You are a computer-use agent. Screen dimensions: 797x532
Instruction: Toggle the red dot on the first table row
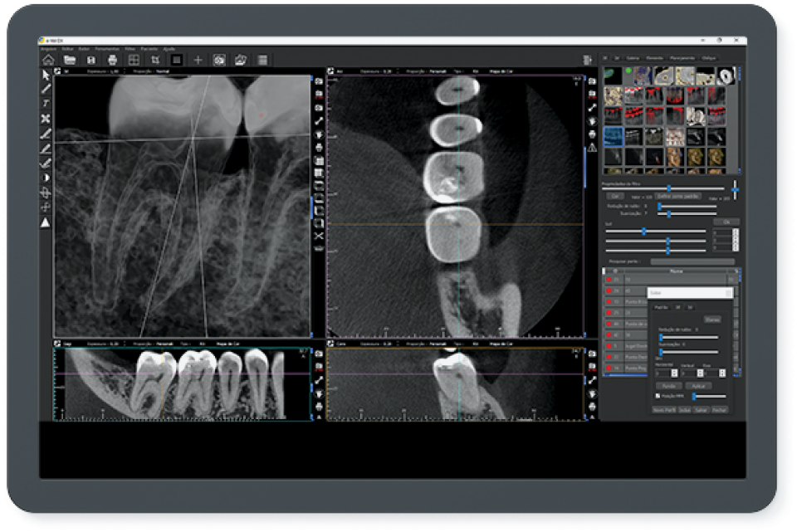pos(609,281)
